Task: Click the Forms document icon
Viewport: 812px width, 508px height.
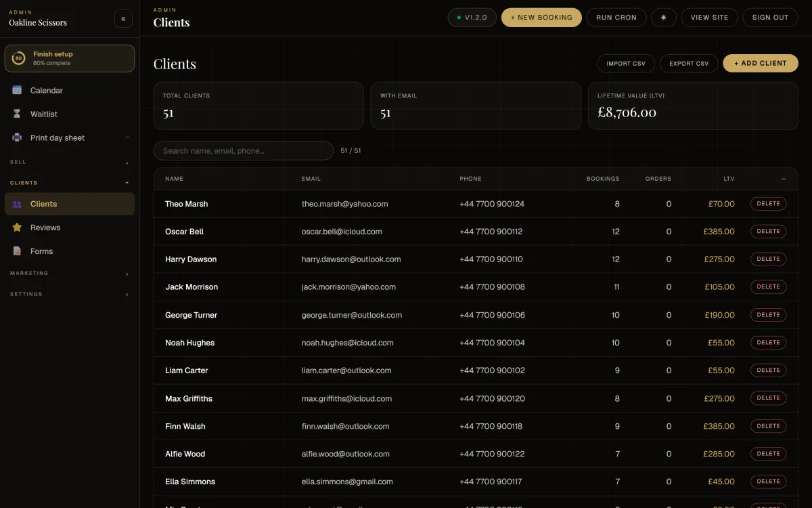Action: 17,251
